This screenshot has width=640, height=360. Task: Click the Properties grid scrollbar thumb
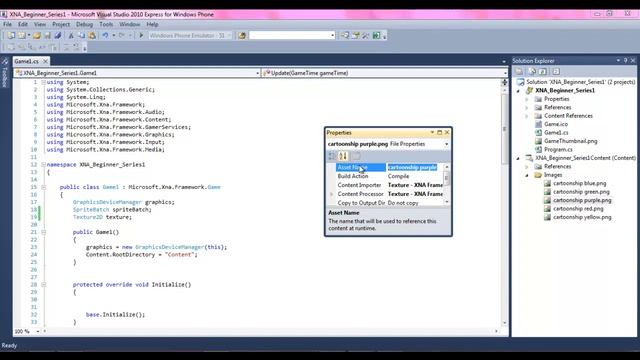click(x=447, y=178)
